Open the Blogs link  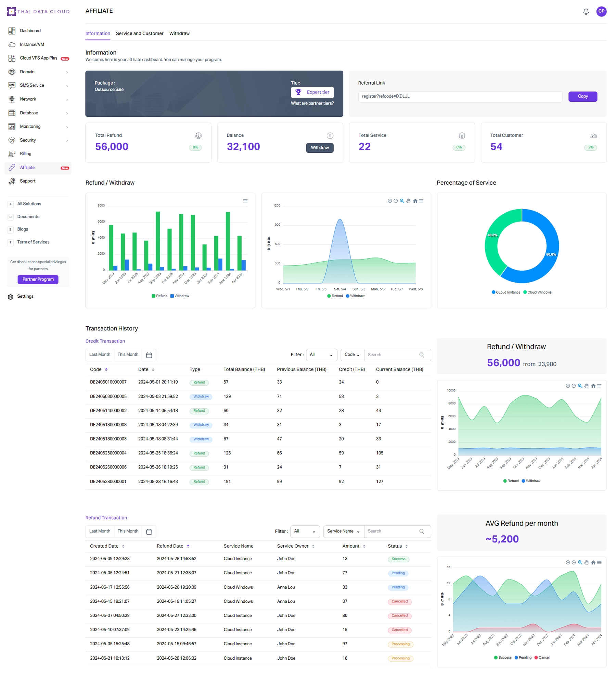coord(23,229)
